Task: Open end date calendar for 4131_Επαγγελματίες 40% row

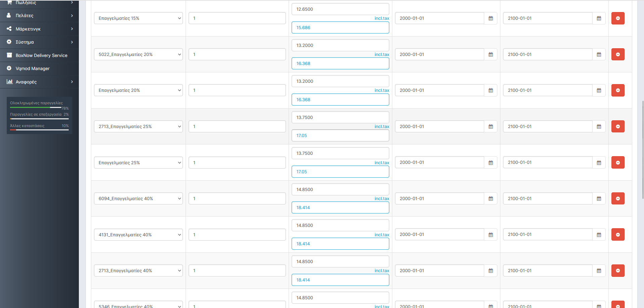Action: [599, 235]
